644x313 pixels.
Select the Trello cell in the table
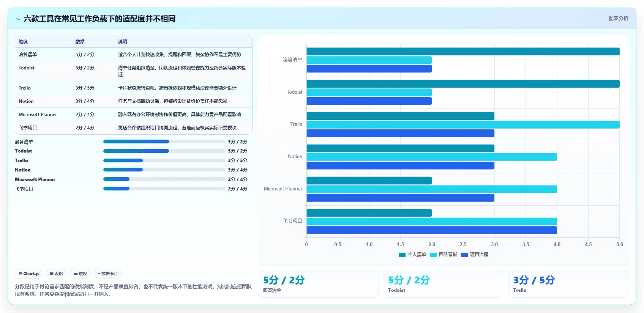coord(25,88)
